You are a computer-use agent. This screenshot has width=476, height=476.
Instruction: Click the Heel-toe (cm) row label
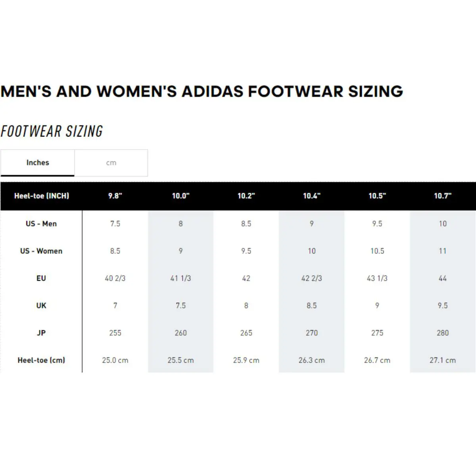(x=41, y=361)
